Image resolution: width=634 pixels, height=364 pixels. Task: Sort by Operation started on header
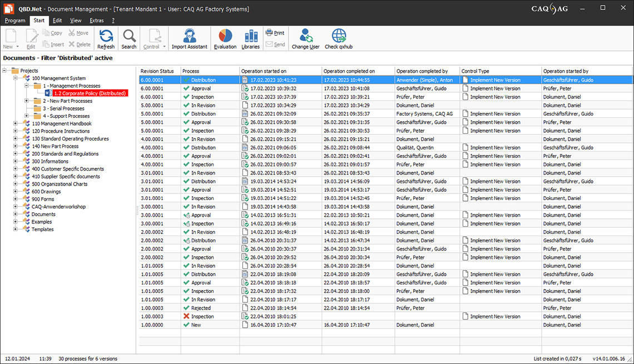[281, 71]
